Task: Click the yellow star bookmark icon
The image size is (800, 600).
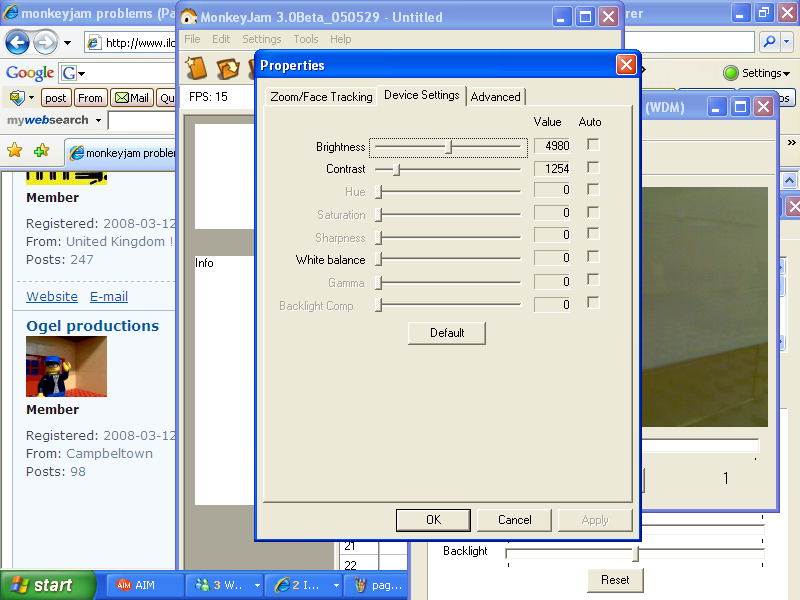Action: pos(16,148)
